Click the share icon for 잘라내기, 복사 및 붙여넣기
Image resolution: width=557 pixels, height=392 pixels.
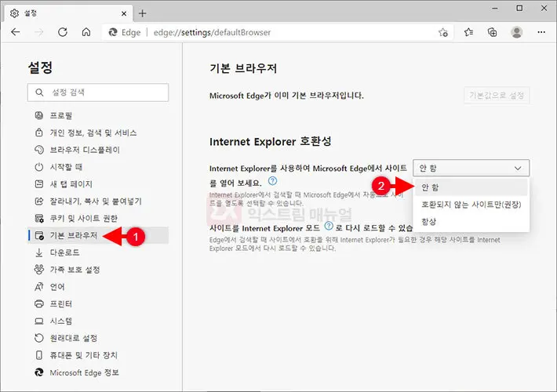[39, 201]
